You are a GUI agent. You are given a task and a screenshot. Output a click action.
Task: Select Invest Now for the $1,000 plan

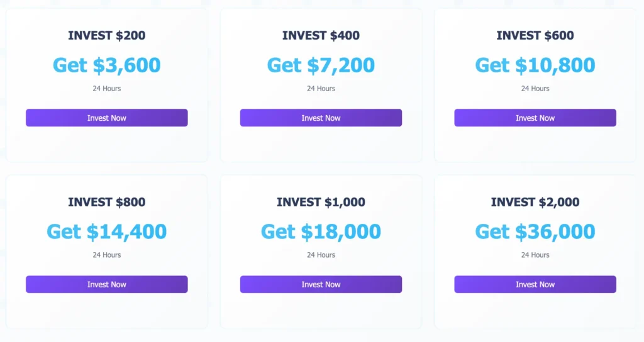click(x=321, y=284)
